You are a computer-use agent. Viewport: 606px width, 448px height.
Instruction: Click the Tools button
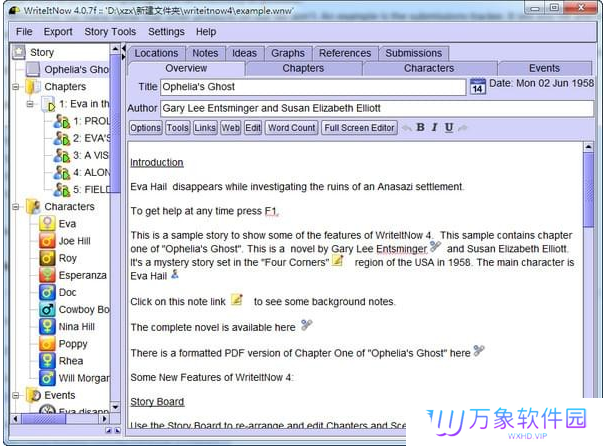[x=177, y=128]
